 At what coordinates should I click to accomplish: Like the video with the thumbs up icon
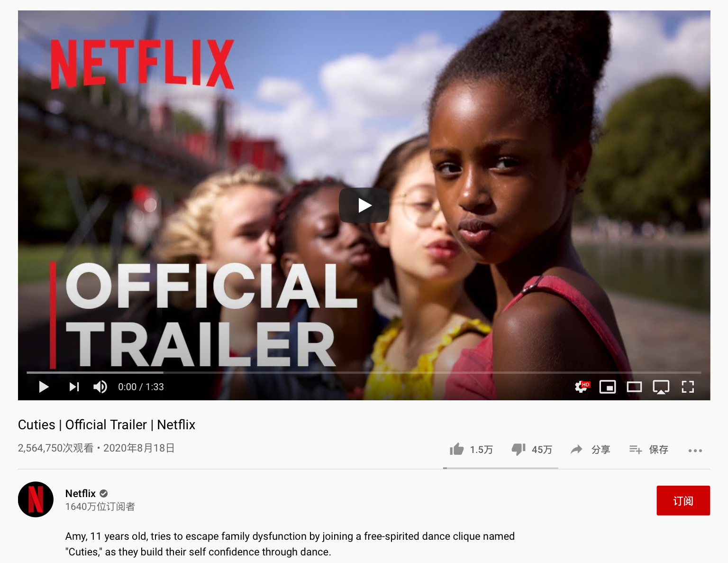pos(457,449)
